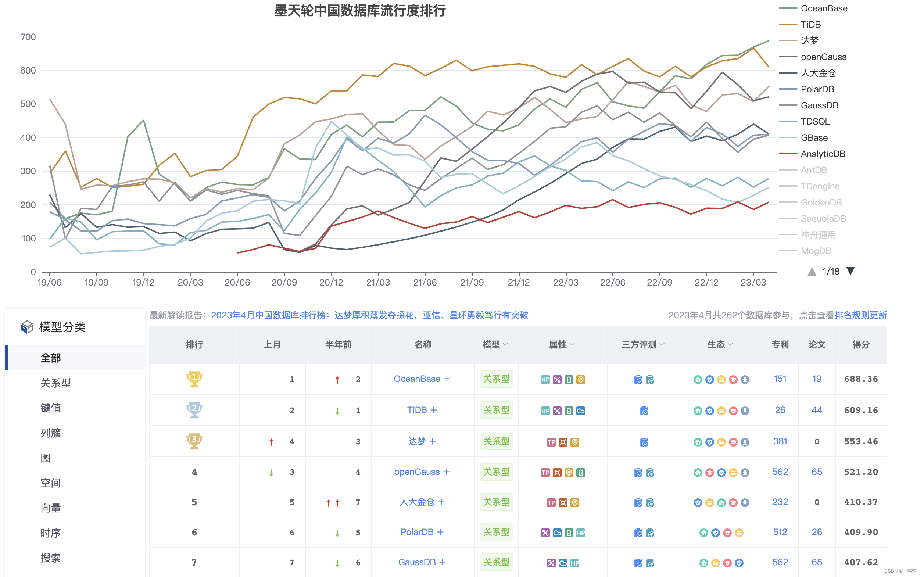Open the 达梦 database name link

click(417, 441)
